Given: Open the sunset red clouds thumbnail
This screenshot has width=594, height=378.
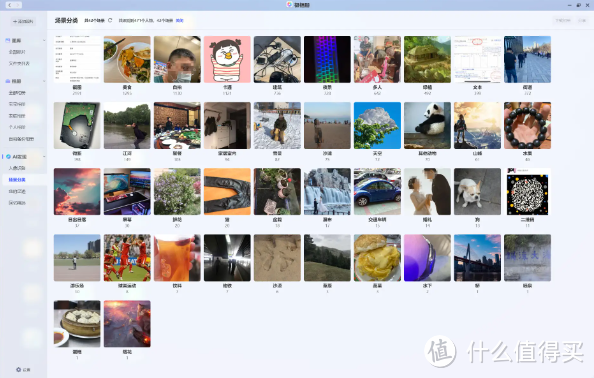Looking at the screenshot, I should pos(77,192).
